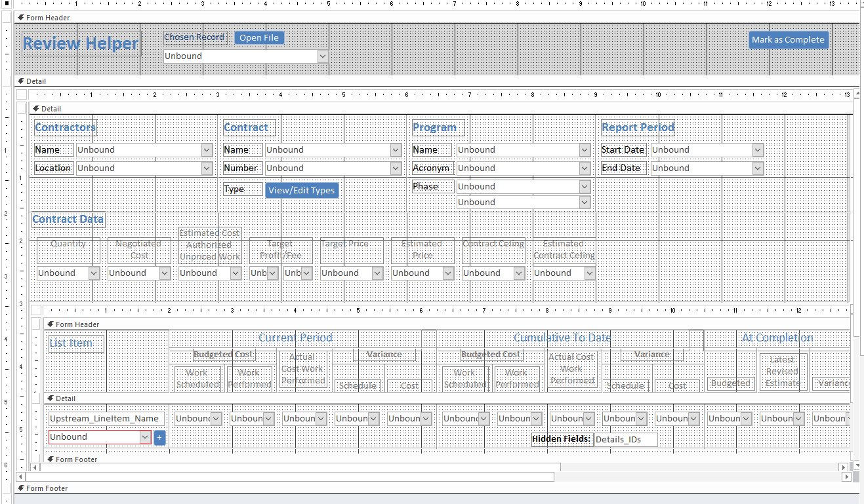Click the Form Footer bar at window bottom
Viewport: 864px width, 504px height.
point(436,488)
